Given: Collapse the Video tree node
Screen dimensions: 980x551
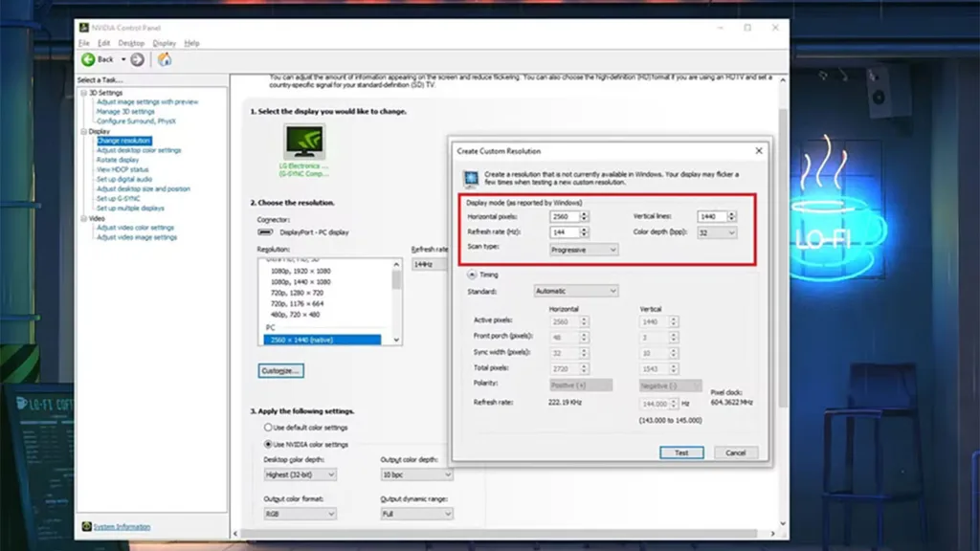Looking at the screenshot, I should coord(84,219).
